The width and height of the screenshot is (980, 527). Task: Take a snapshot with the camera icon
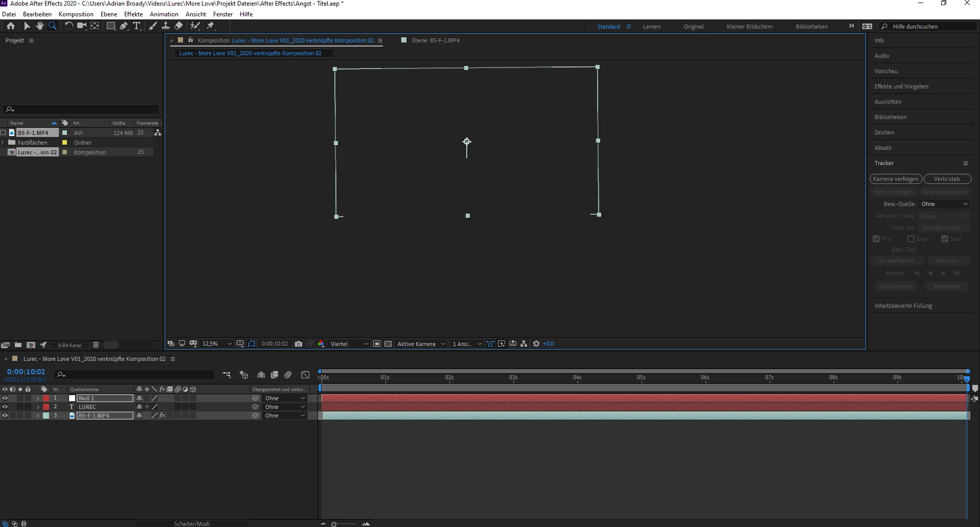(x=299, y=344)
